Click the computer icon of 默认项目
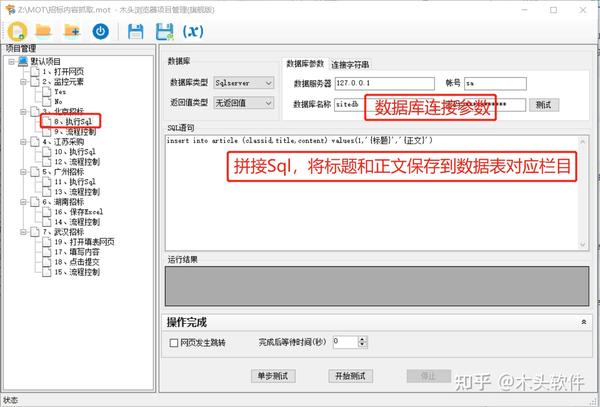Image resolution: width=600 pixels, height=407 pixels. coord(23,61)
